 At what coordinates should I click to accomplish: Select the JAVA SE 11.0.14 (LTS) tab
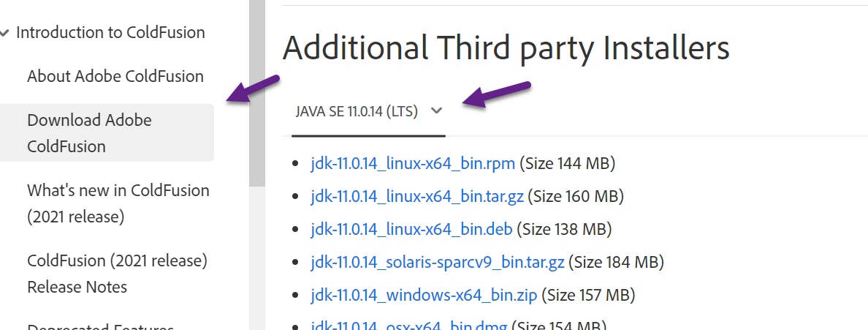click(x=357, y=111)
